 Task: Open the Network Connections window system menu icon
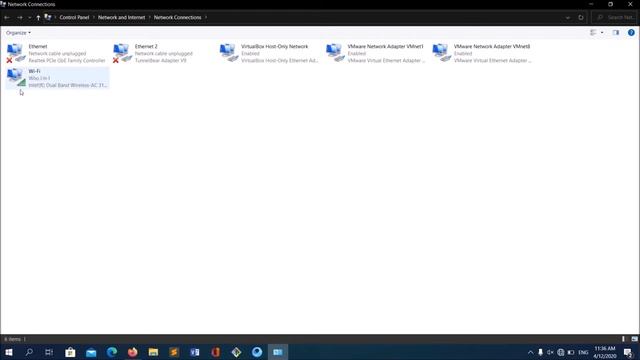click(x=3, y=4)
